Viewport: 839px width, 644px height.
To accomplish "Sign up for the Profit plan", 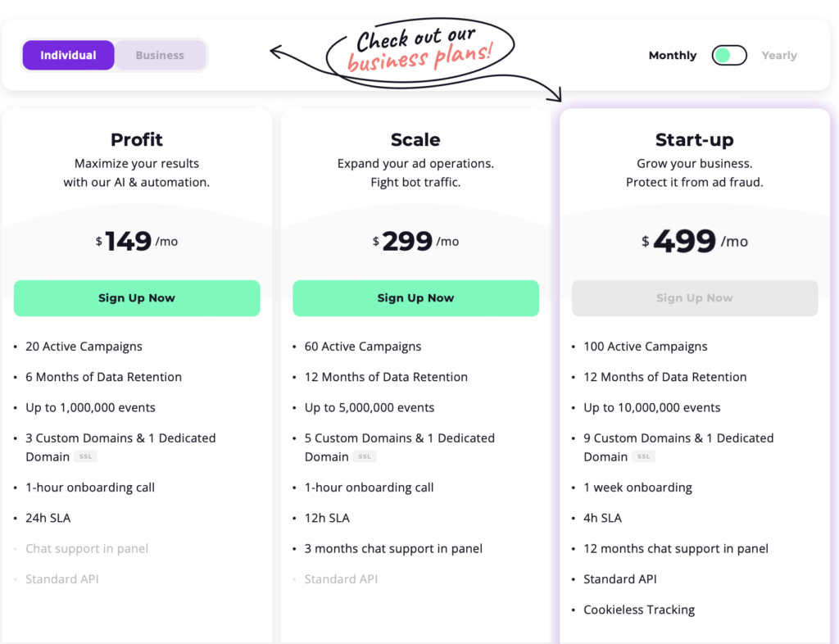I will coord(137,298).
